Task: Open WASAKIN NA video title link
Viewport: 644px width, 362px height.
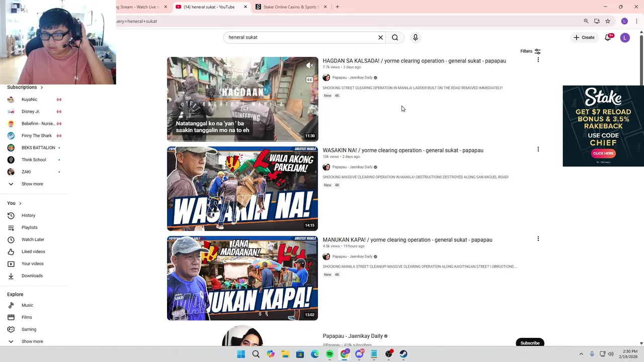Action: (x=403, y=150)
